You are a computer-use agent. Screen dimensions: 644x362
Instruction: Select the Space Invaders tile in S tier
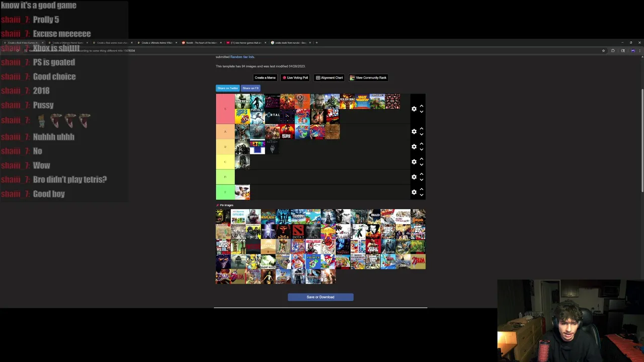coord(362,102)
